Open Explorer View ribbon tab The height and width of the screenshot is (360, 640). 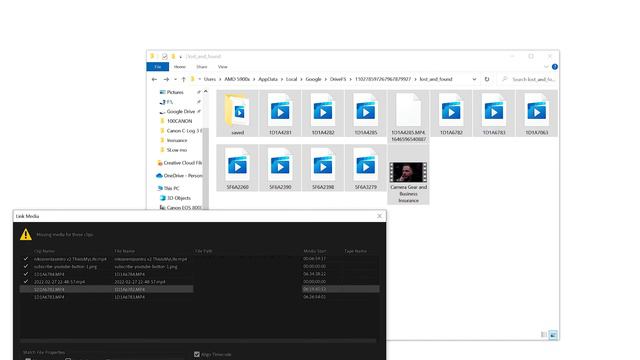click(x=222, y=67)
